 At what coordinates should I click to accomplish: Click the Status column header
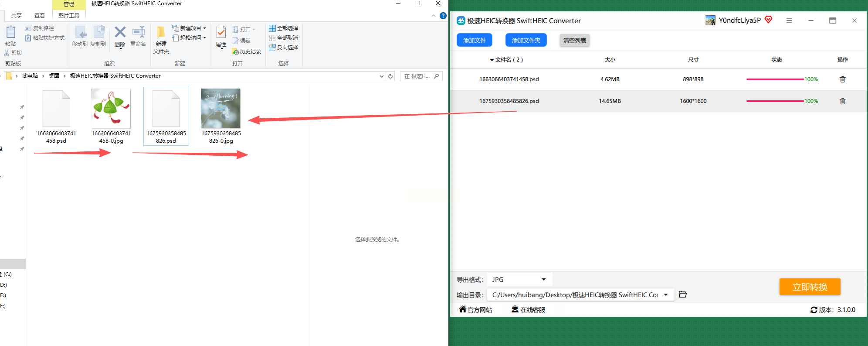pos(776,60)
